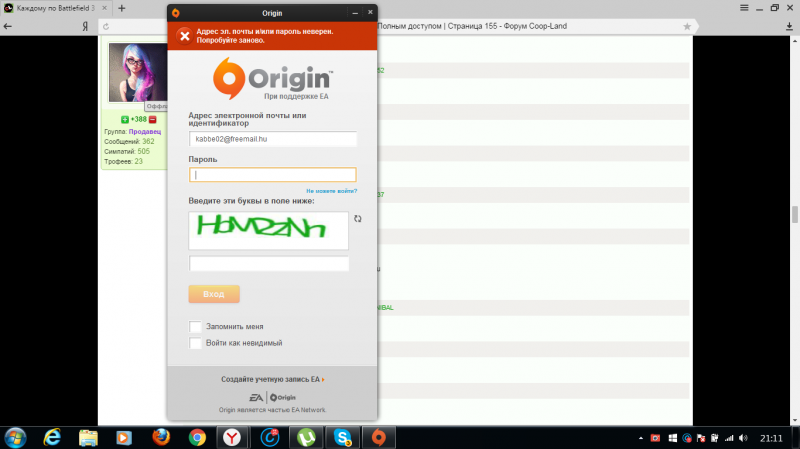Click the '+388' reputation value
800x449 pixels.
(138, 119)
